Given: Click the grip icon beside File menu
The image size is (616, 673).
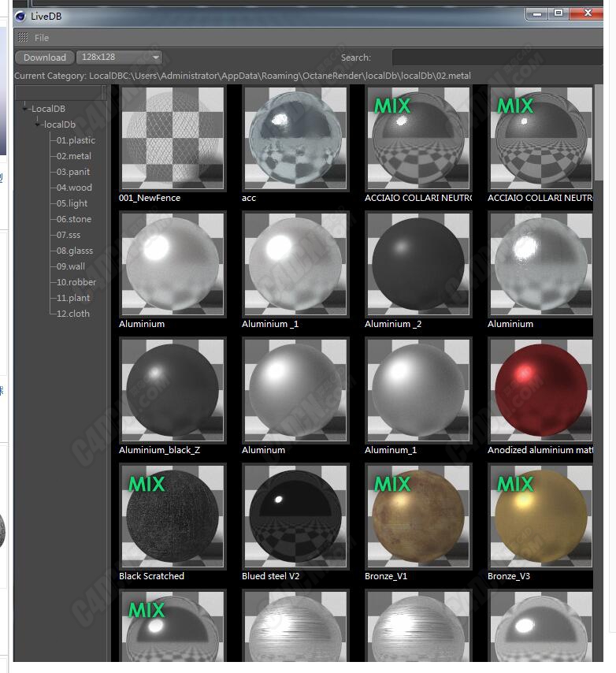Looking at the screenshot, I should (23, 38).
